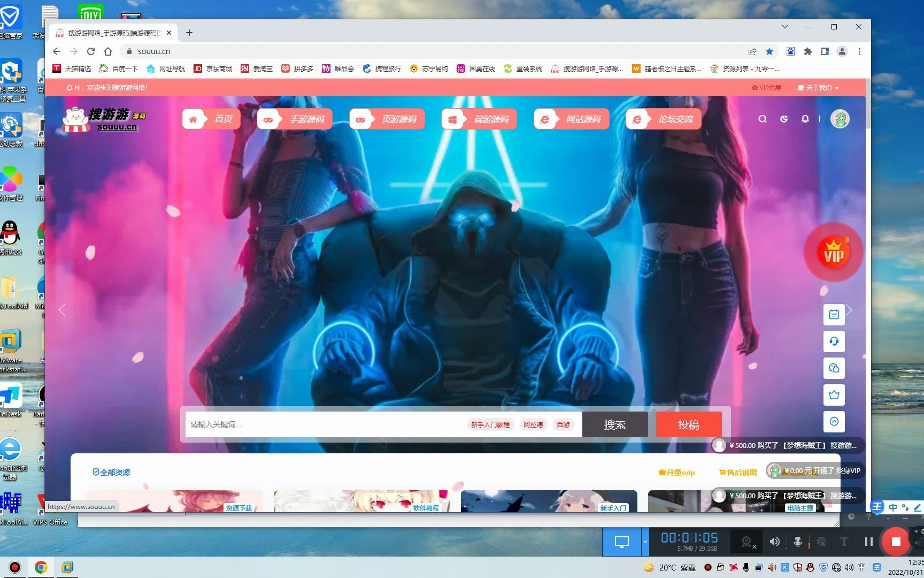Click the red VIP crown badge

click(834, 252)
